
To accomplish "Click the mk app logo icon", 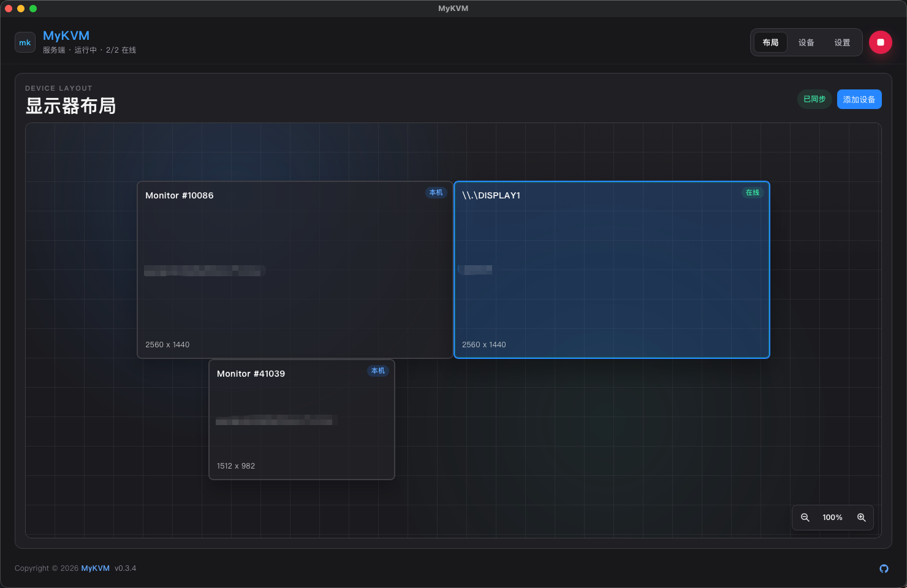I will [25, 42].
